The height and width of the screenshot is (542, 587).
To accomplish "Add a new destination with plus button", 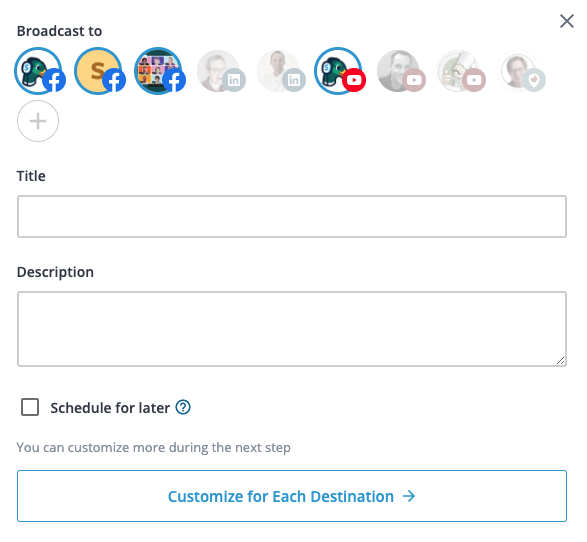I will pyautogui.click(x=38, y=121).
